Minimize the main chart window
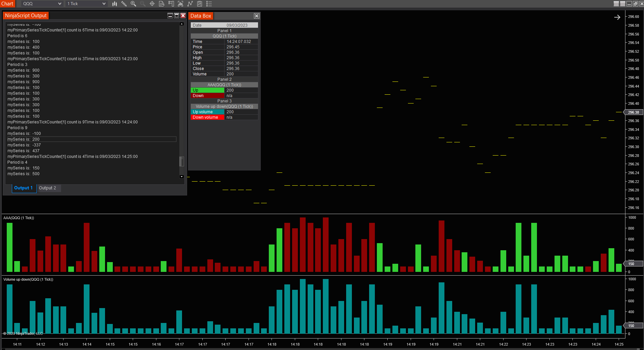Viewport: 644px width, 350px height. point(629,4)
